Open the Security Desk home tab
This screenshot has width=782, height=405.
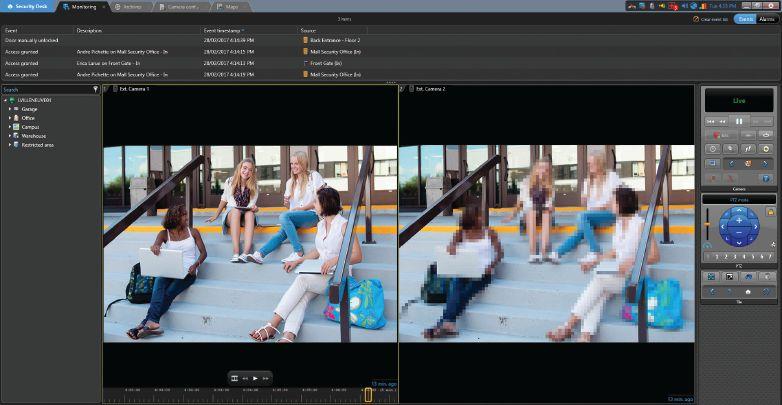point(28,6)
